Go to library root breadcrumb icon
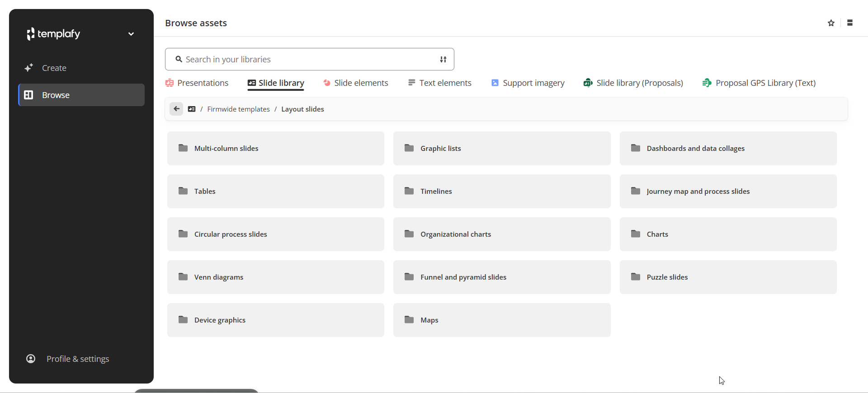The height and width of the screenshot is (393, 868). [x=192, y=109]
